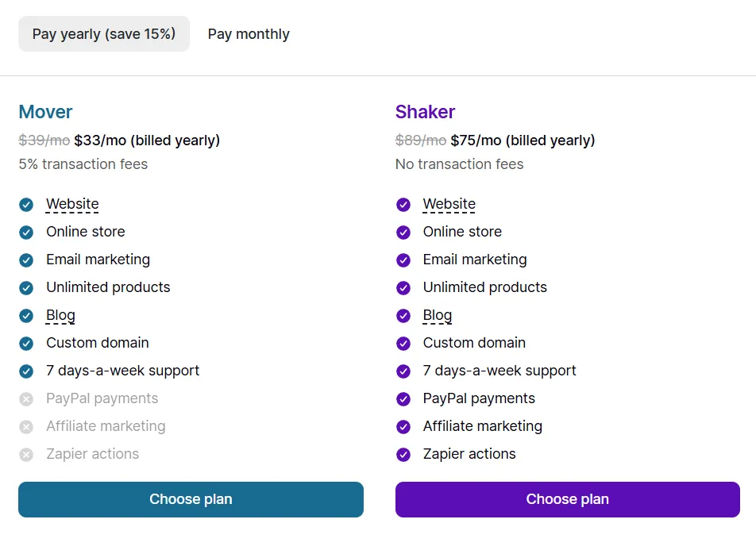Image resolution: width=756 pixels, height=550 pixels.
Task: Choose the Shaker plan
Action: [x=567, y=499]
